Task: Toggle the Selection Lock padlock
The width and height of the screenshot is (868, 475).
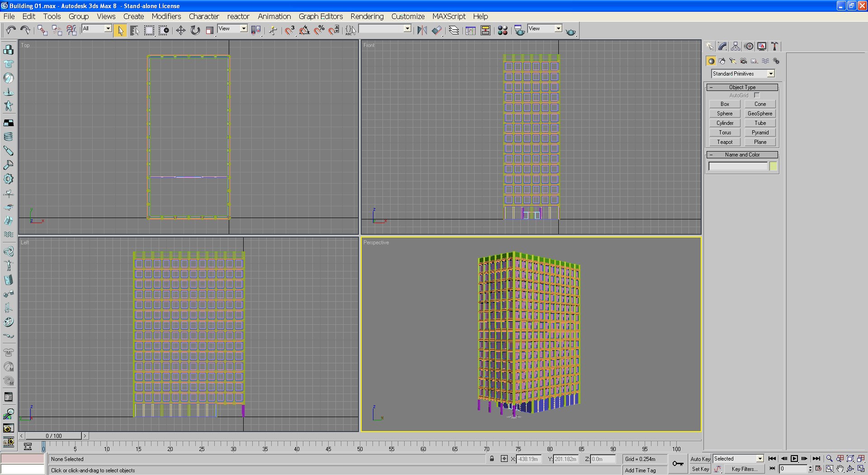Action: pyautogui.click(x=492, y=459)
